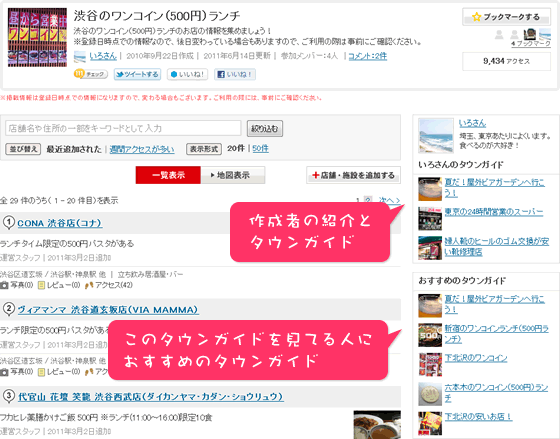Click the bookmarker avatar photo in header
This screenshot has width=560, height=439.
click(530, 34)
